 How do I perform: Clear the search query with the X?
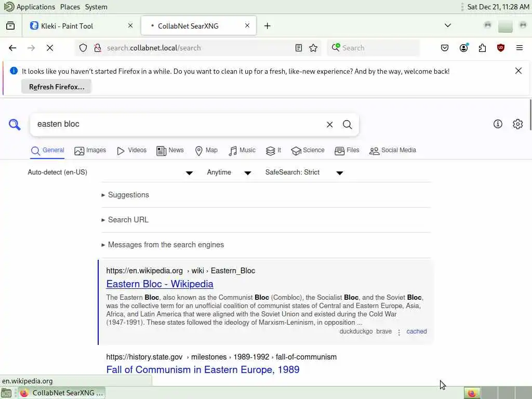click(329, 125)
